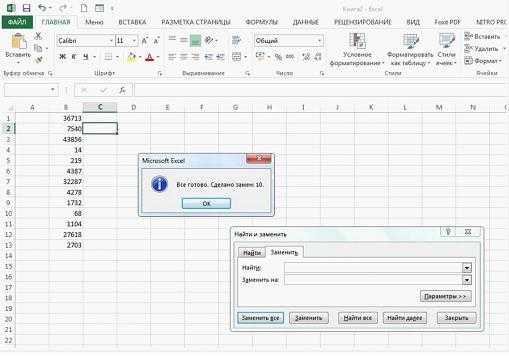Toggle bold (Ж) formatting

(x=62, y=57)
